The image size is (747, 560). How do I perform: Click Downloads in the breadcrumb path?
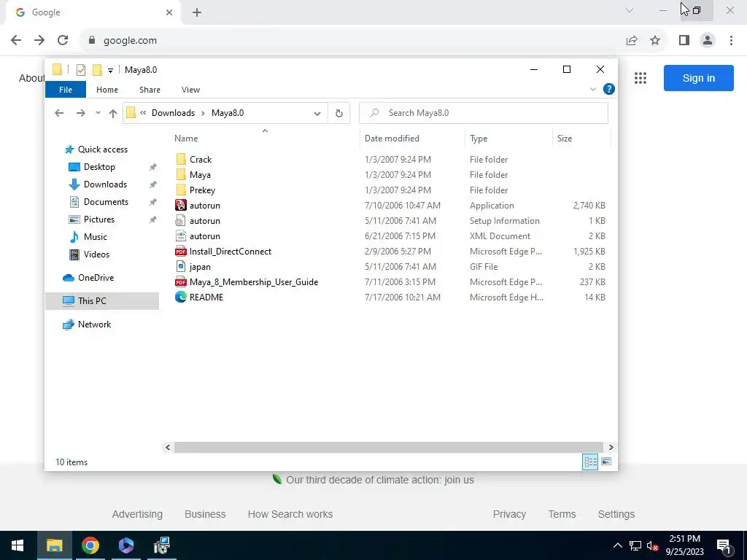[173, 113]
